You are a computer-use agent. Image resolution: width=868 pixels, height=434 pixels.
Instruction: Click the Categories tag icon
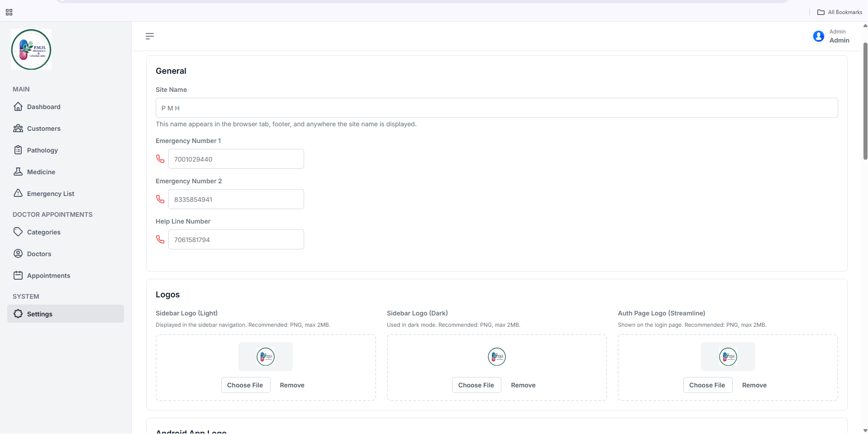coord(18,232)
